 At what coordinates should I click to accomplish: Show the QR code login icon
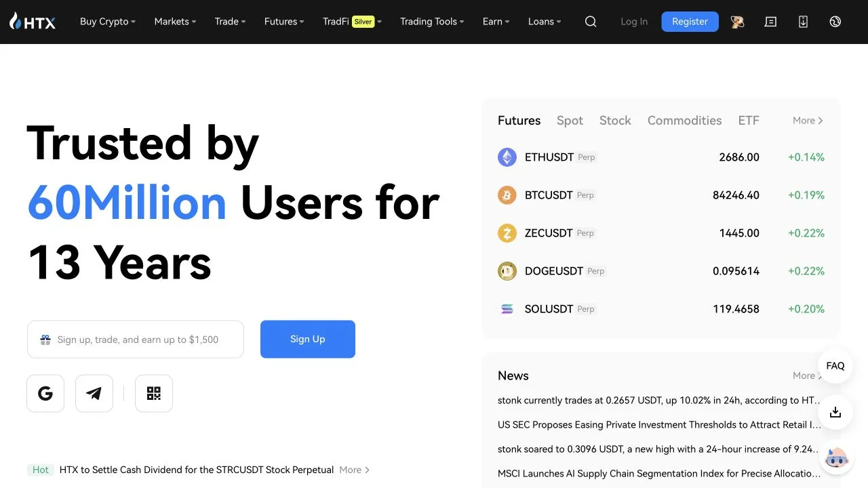154,393
